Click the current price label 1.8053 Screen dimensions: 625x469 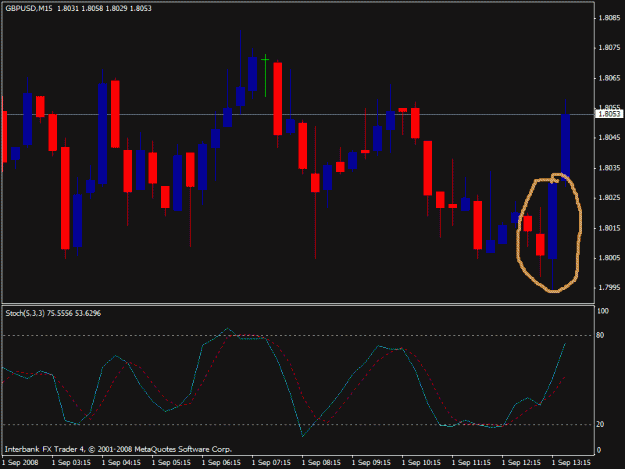click(609, 114)
